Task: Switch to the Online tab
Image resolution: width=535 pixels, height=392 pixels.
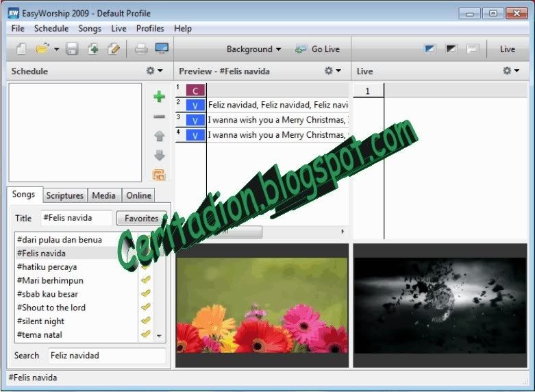Action: click(x=138, y=195)
